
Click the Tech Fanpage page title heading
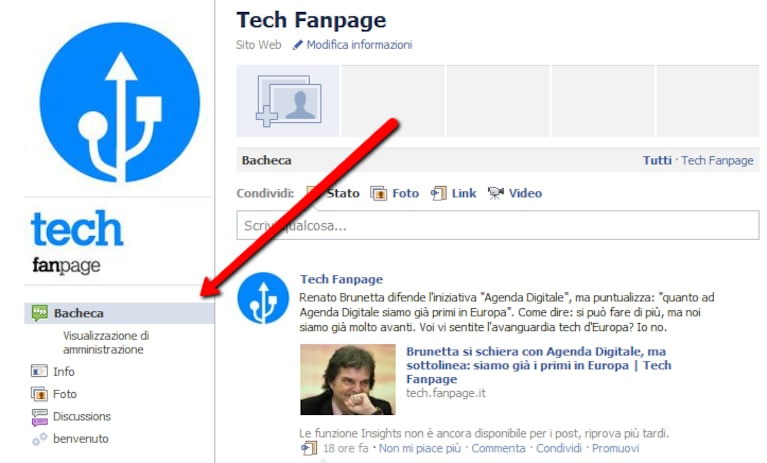click(311, 20)
